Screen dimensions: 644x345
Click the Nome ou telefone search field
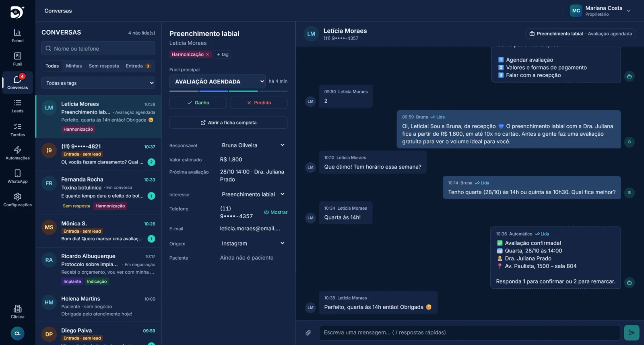point(98,48)
